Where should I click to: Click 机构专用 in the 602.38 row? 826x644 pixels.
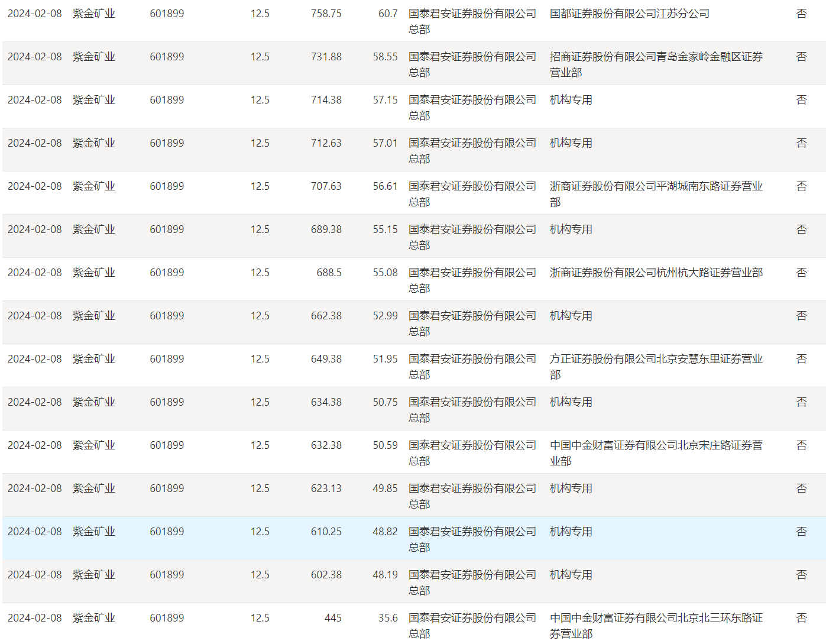[571, 575]
